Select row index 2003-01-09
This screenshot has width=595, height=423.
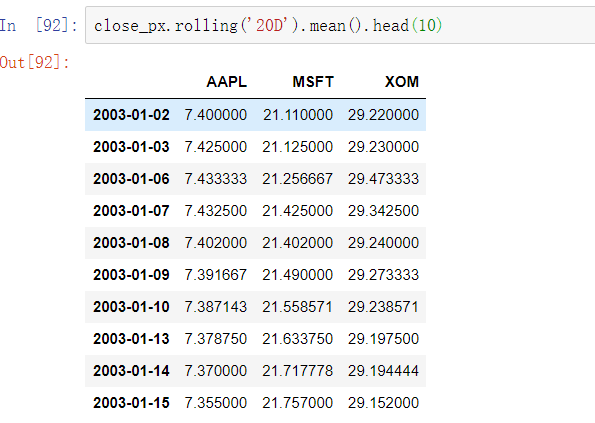tap(131, 275)
